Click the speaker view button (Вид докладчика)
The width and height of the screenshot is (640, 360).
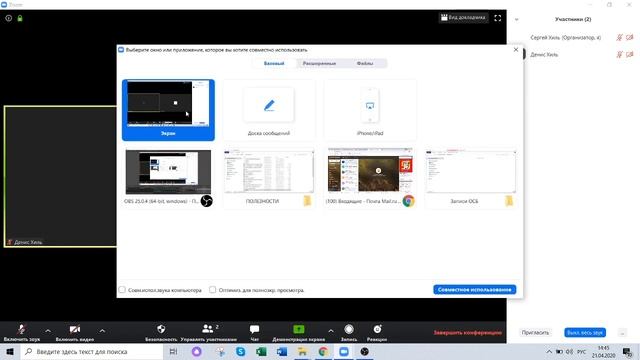(463, 18)
